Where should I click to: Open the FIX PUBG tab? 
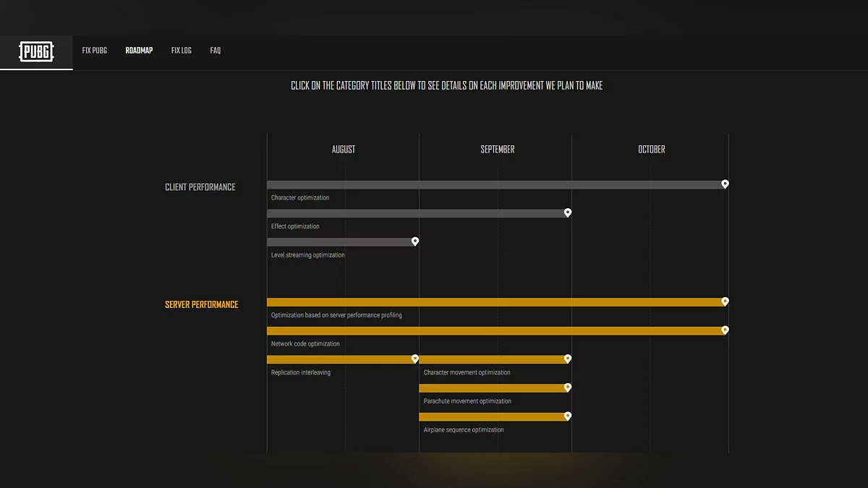pos(95,51)
